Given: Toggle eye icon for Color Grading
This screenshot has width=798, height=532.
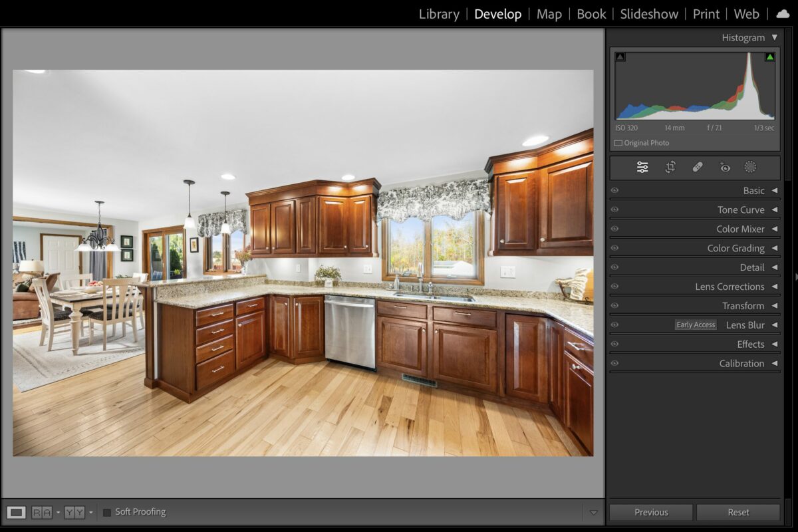Looking at the screenshot, I should 614,248.
